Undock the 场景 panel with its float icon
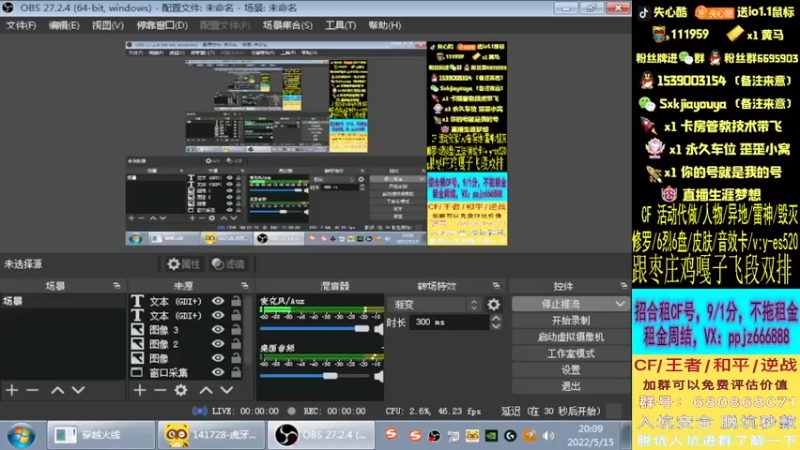800x450 pixels. [116, 286]
